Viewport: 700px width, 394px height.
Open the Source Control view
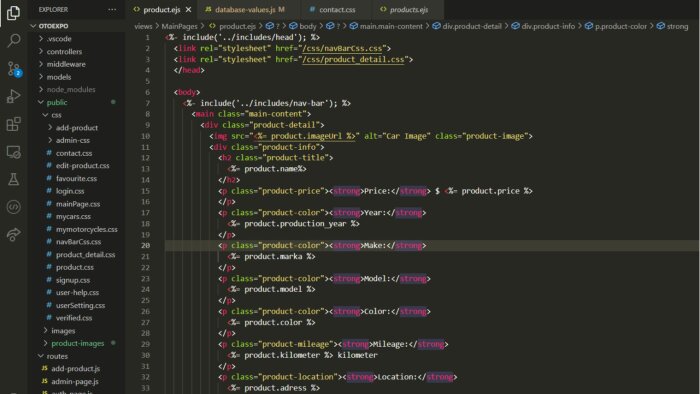click(13, 69)
